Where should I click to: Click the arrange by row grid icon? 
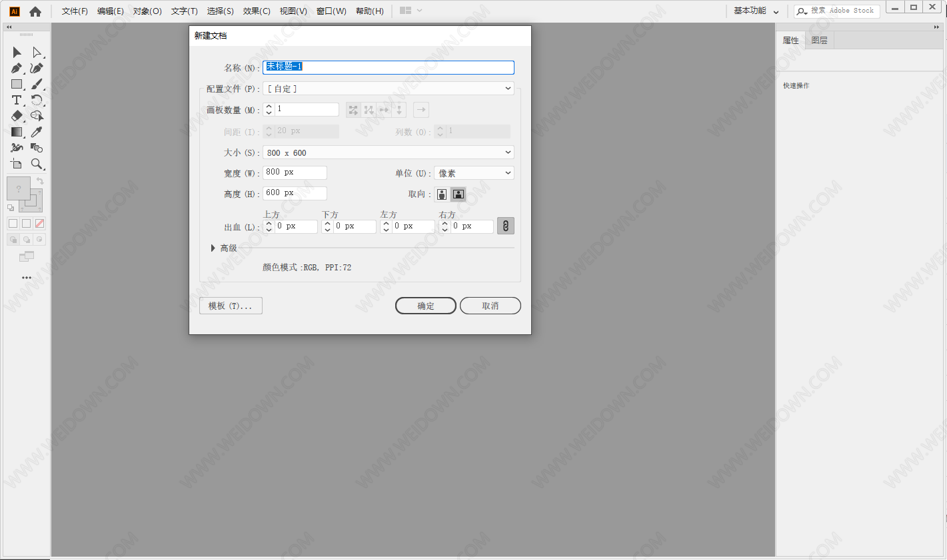click(353, 110)
